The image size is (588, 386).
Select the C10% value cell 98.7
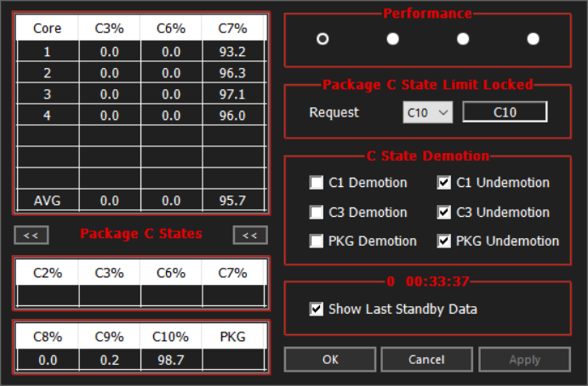171,360
